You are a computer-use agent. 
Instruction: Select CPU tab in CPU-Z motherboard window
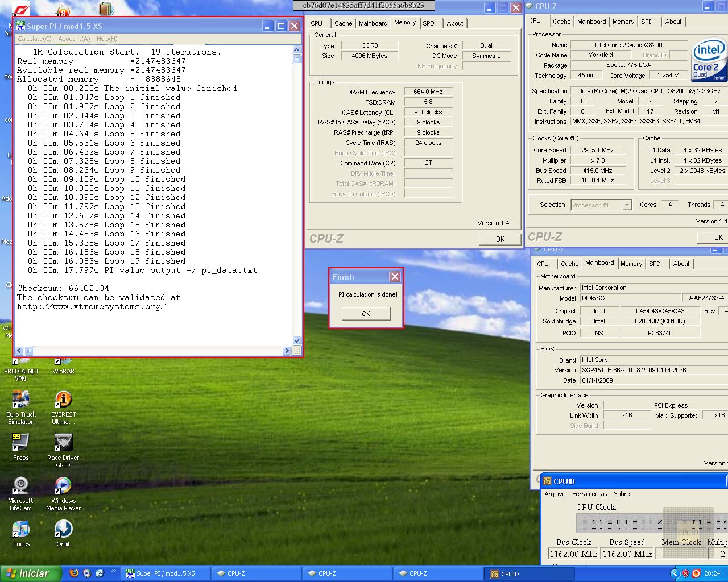(543, 264)
